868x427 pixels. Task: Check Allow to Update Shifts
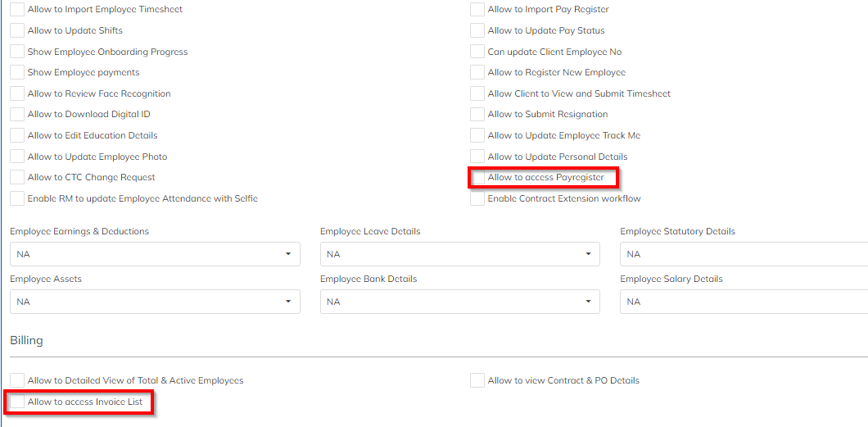pyautogui.click(x=17, y=31)
